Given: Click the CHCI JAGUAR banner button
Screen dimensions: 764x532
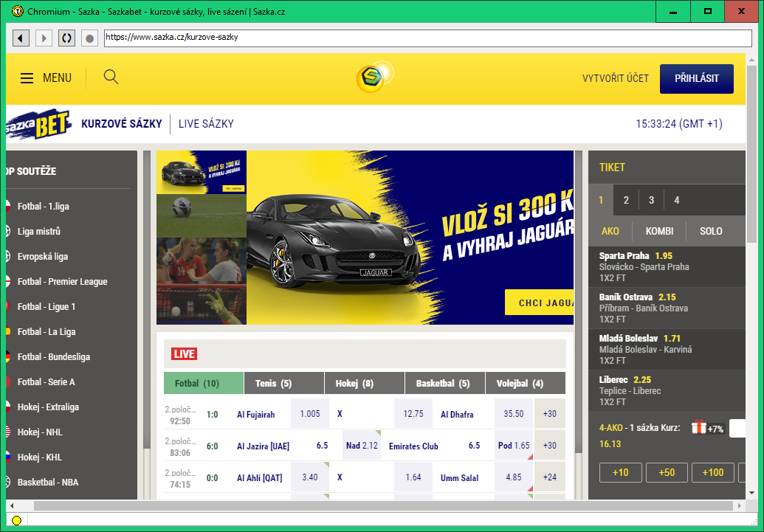Looking at the screenshot, I should (540, 303).
